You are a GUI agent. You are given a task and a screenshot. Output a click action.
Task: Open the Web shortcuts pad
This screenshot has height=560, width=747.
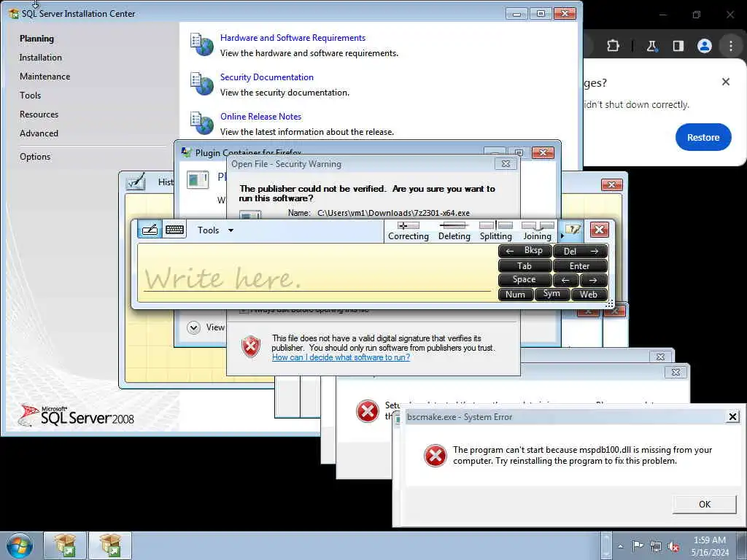pyautogui.click(x=589, y=295)
